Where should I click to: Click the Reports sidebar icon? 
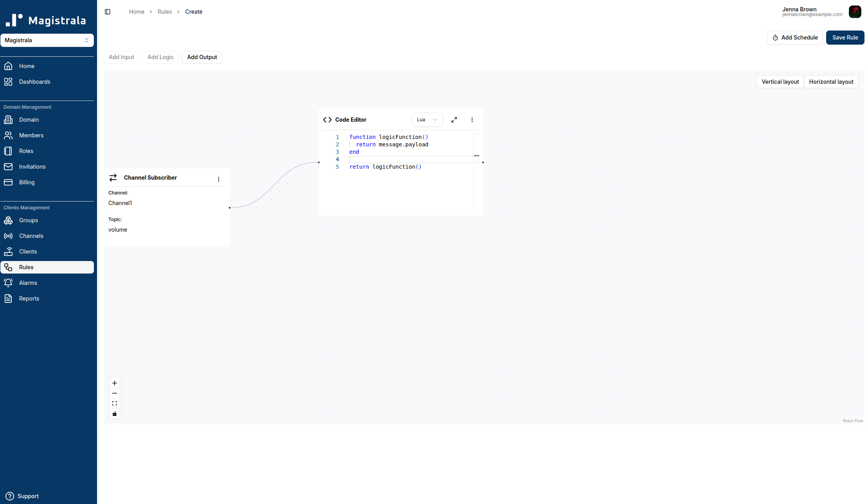coord(8,298)
